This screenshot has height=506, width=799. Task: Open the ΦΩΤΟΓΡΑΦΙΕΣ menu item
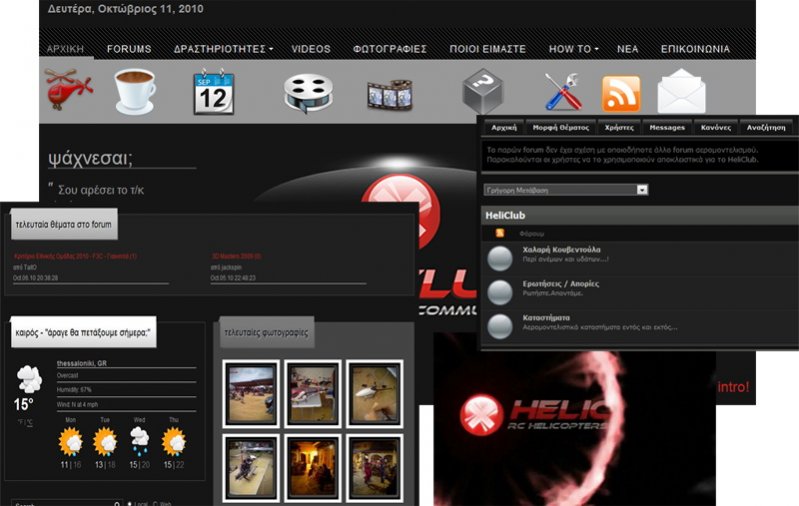coord(390,49)
